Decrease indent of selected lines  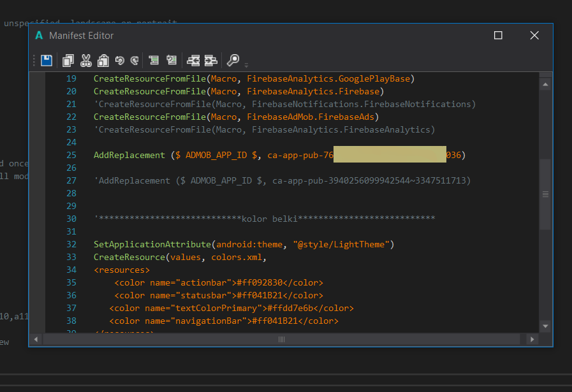[x=193, y=60]
